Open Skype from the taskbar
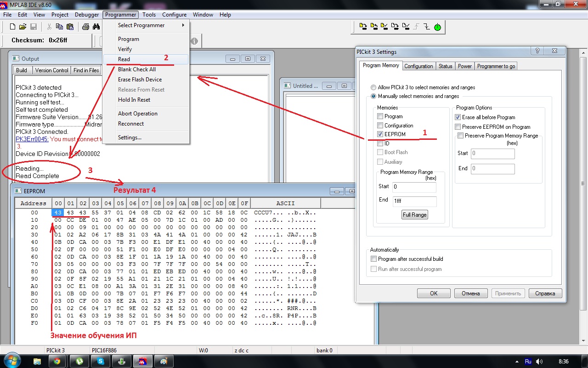 (x=100, y=362)
